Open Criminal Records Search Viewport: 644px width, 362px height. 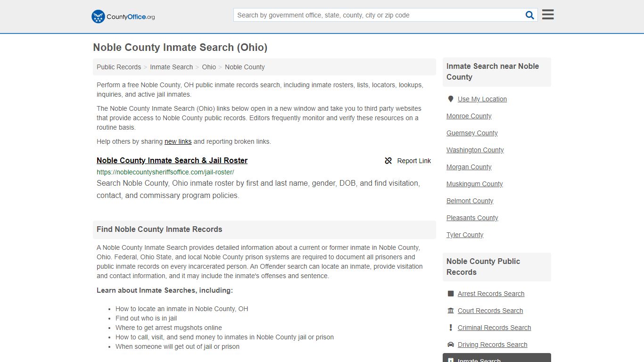[494, 328]
